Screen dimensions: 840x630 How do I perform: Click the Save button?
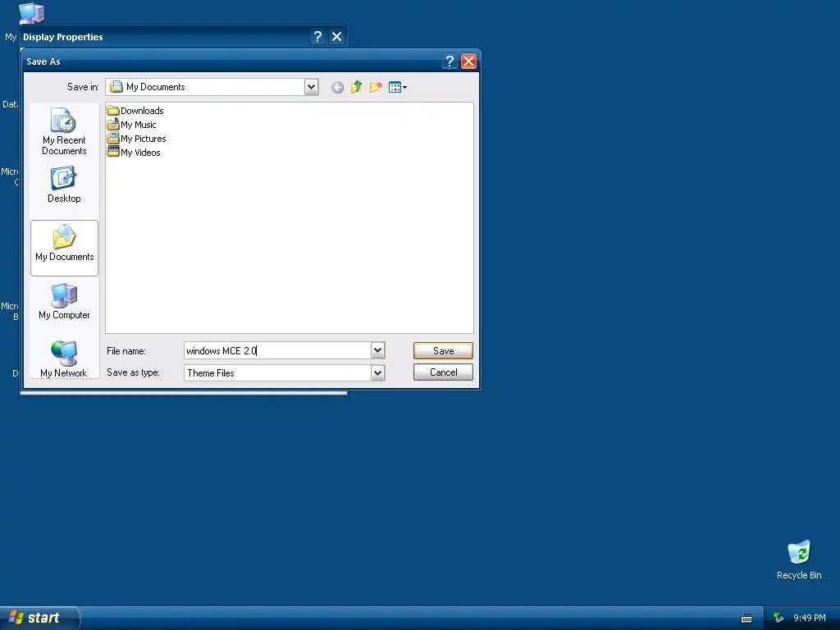tap(443, 351)
